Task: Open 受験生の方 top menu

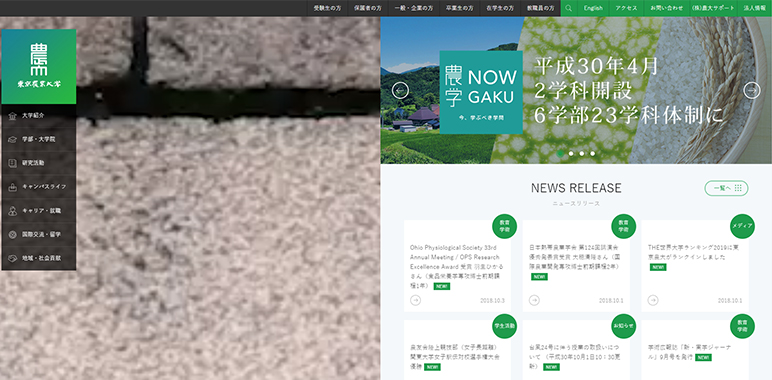Action: (327, 8)
